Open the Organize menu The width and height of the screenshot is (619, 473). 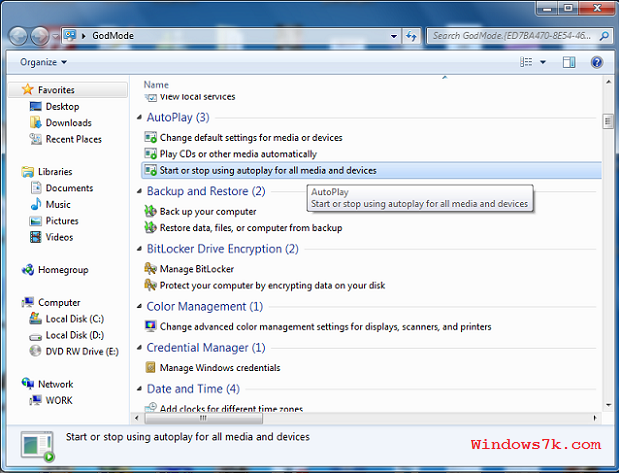point(43,62)
